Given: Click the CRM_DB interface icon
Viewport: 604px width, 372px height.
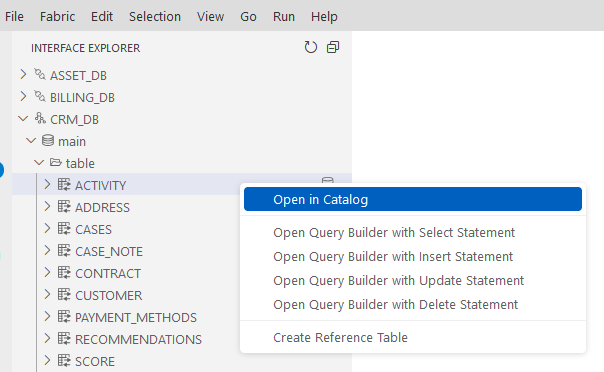Looking at the screenshot, I should pyautogui.click(x=40, y=118).
